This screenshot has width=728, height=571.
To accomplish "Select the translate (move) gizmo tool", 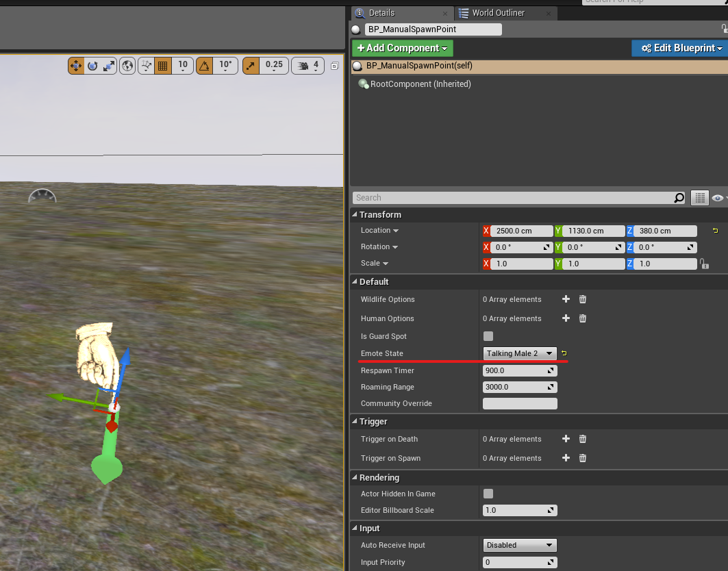I will [x=76, y=66].
